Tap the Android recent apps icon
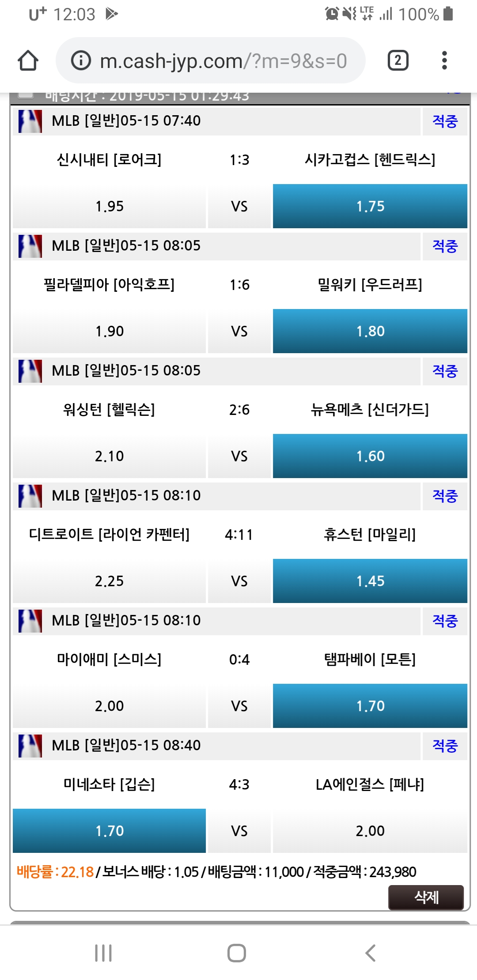Screen dimensions: 477x980 103,953
